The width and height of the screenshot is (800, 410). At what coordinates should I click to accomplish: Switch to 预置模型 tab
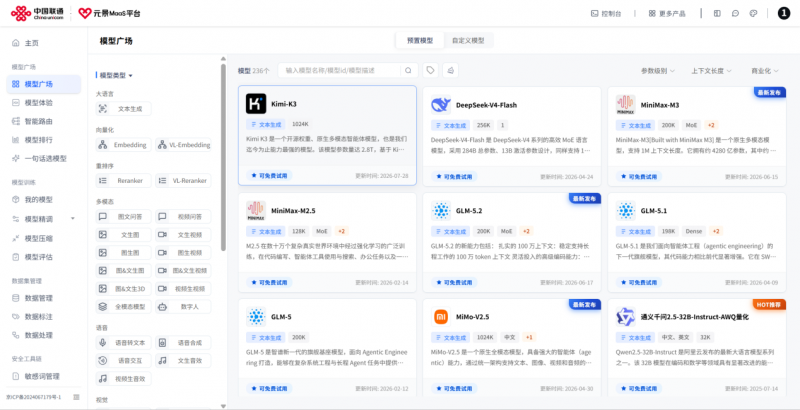pos(420,40)
